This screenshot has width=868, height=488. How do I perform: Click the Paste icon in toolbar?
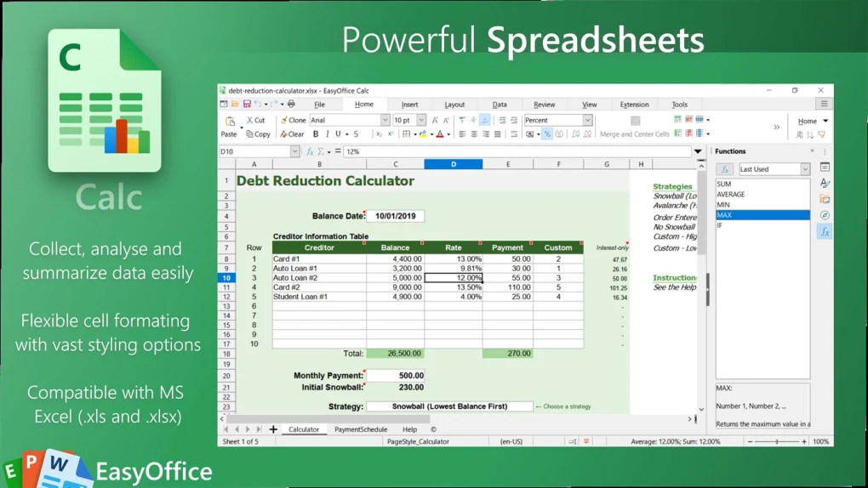pyautogui.click(x=229, y=124)
